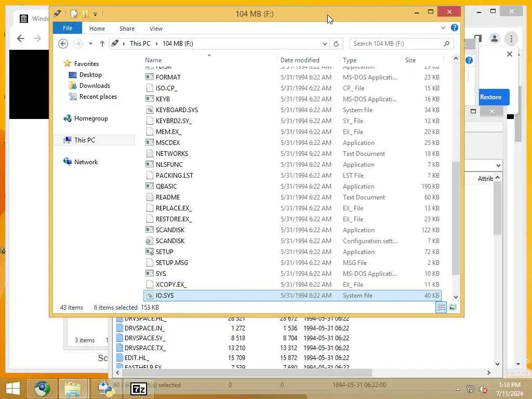Select NETWORKS text document icon

[x=150, y=153]
